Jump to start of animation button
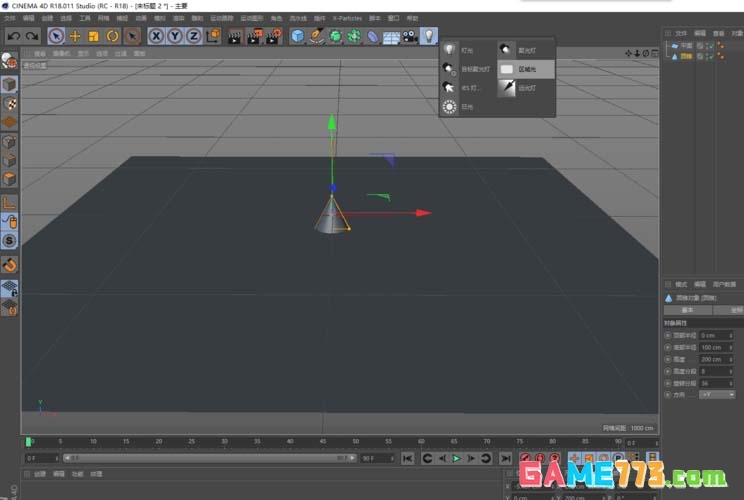 (x=408, y=458)
